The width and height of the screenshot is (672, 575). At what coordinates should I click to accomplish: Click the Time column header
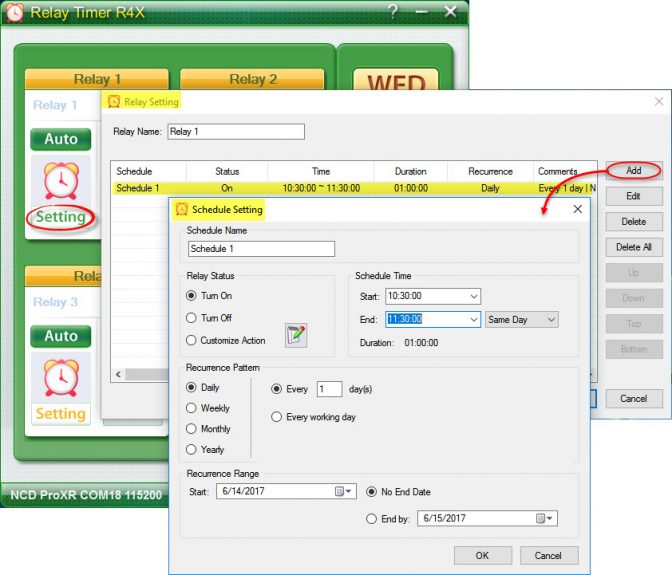320,171
